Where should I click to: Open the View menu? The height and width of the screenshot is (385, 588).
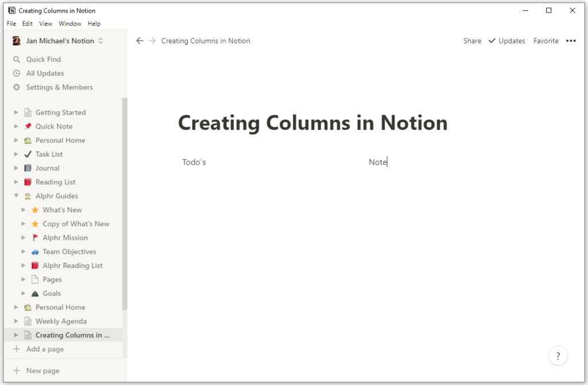(45, 24)
